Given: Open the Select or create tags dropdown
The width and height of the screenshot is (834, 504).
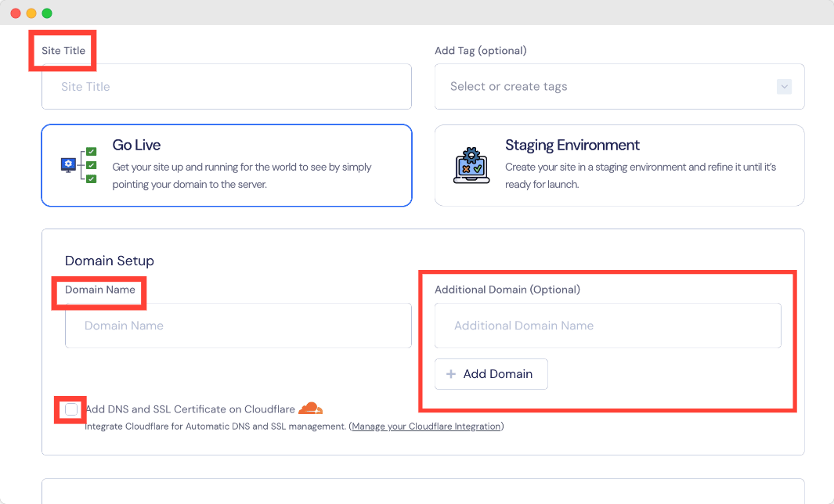Looking at the screenshot, I should click(x=619, y=87).
